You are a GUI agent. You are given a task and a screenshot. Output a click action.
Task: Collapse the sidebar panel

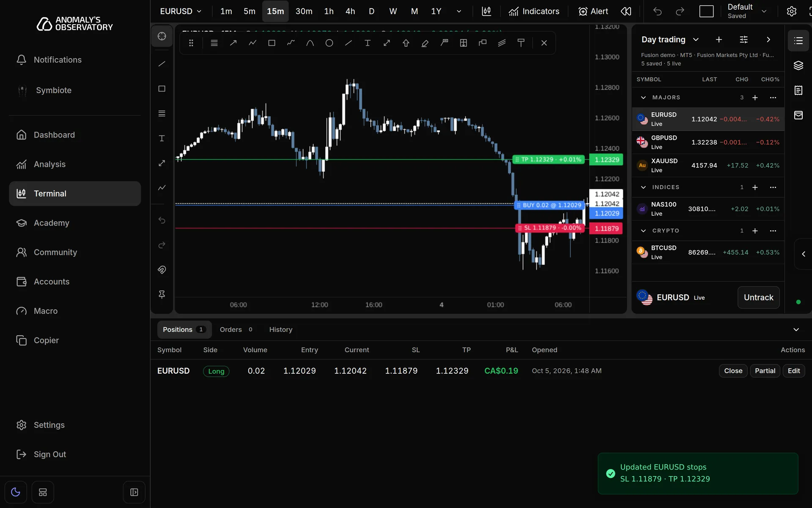pyautogui.click(x=134, y=492)
